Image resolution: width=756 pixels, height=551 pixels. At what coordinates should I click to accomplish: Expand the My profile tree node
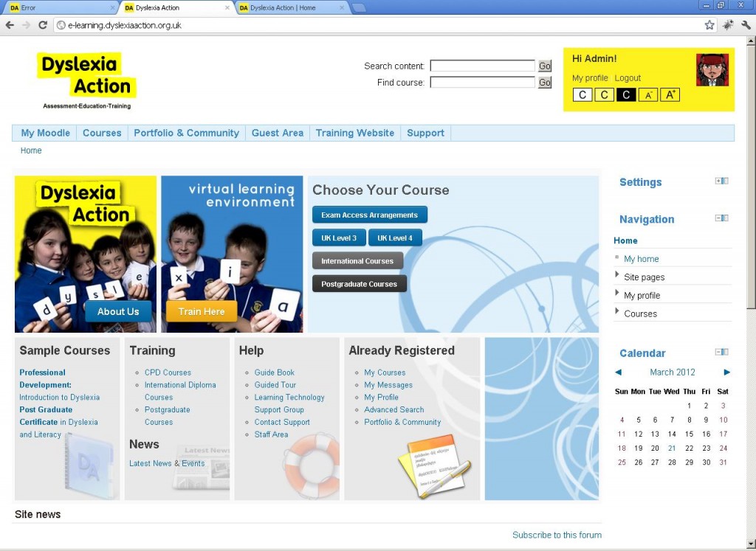(x=617, y=294)
